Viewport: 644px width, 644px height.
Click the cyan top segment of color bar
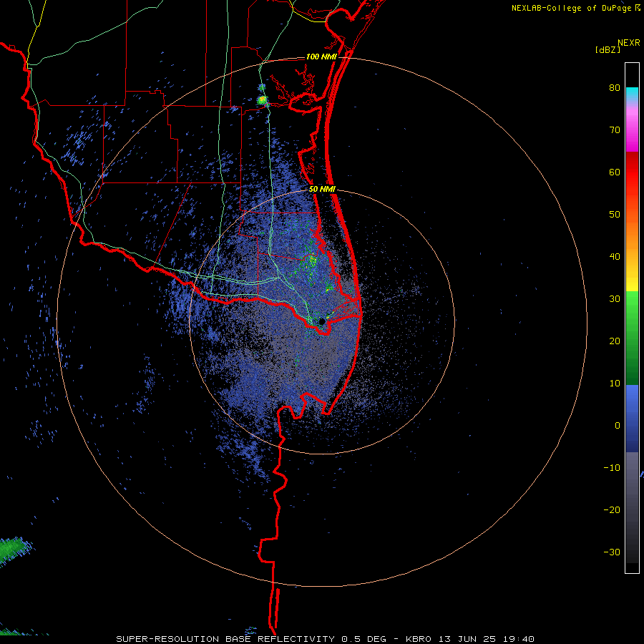pos(632,94)
